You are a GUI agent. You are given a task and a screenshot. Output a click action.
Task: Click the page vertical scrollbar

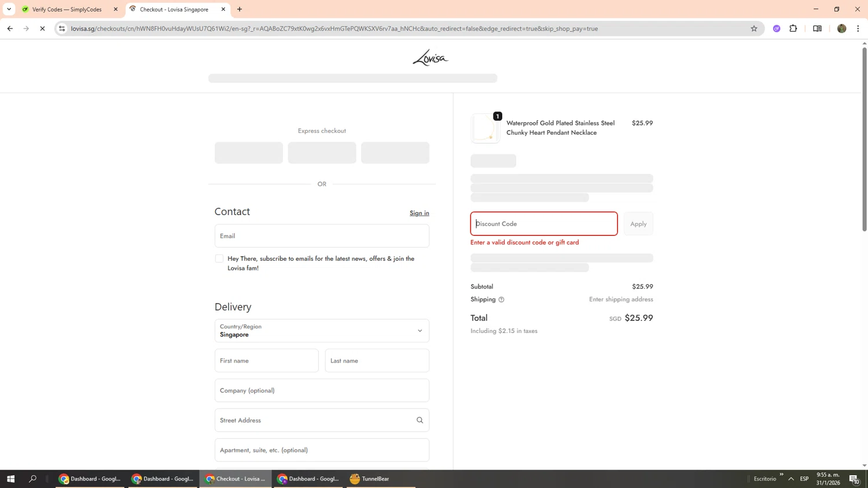[865, 139]
